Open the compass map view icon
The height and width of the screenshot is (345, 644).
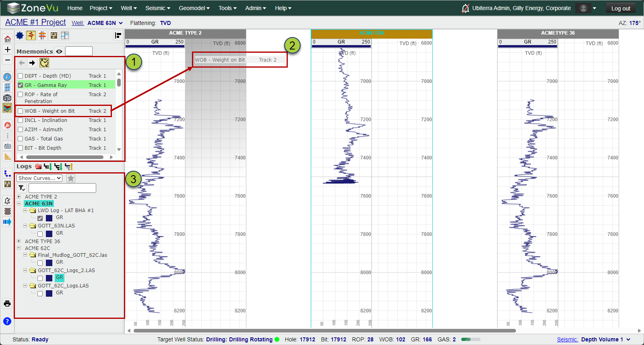[7, 77]
